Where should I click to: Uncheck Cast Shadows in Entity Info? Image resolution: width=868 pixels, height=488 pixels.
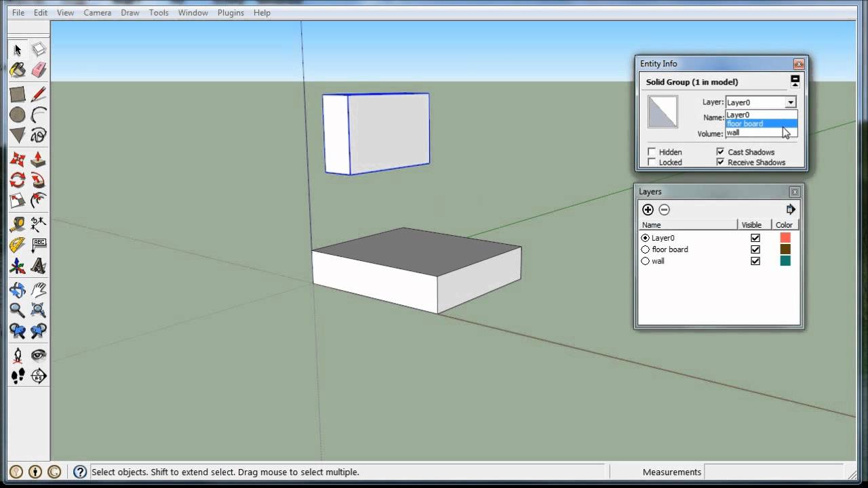coord(720,151)
